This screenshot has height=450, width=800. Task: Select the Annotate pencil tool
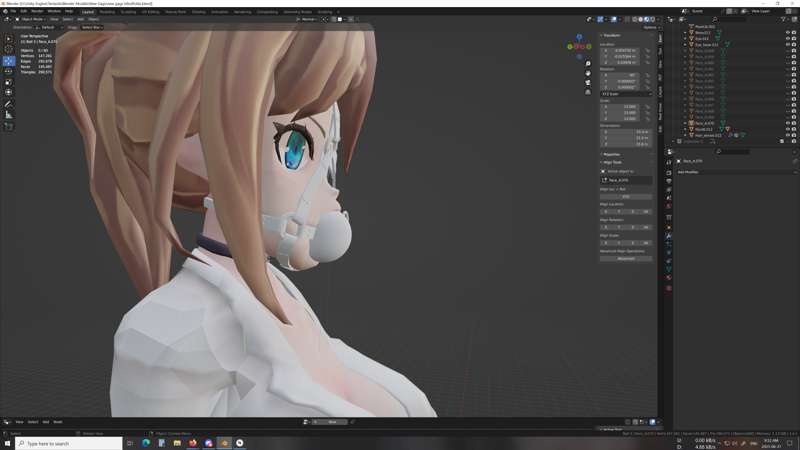pos(9,104)
